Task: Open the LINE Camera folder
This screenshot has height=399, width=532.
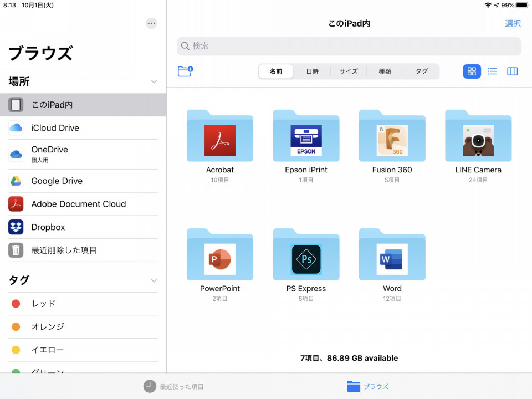Action: pos(478,136)
